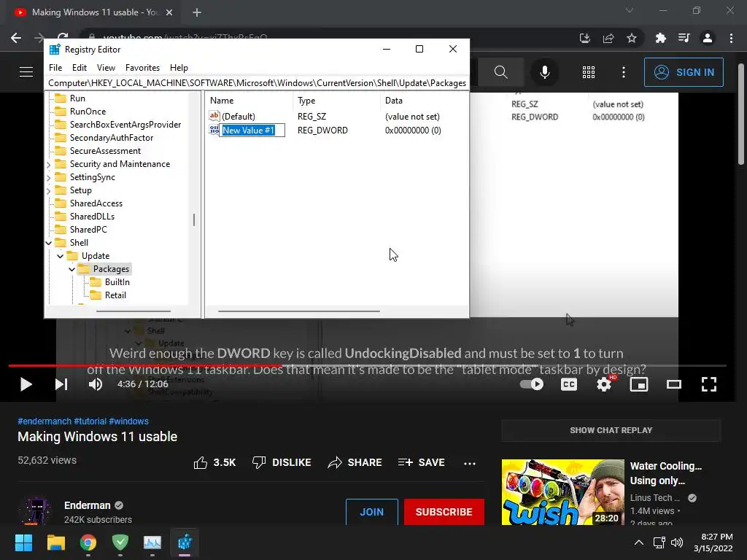Open File Explorer from taskbar

(55, 542)
